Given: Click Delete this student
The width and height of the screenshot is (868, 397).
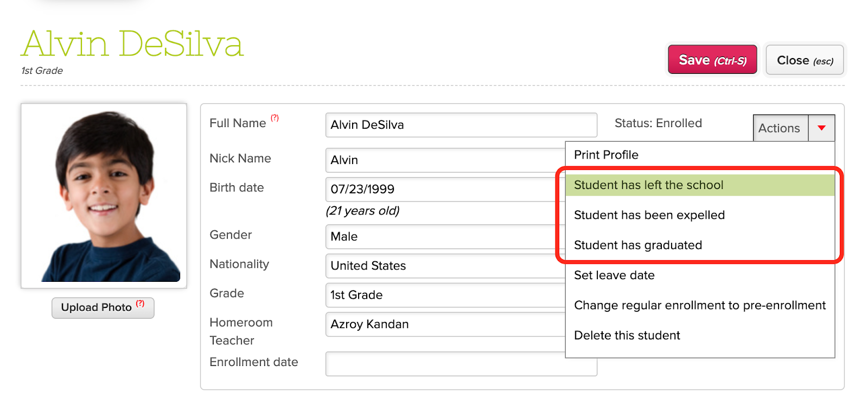Looking at the screenshot, I should tap(627, 336).
